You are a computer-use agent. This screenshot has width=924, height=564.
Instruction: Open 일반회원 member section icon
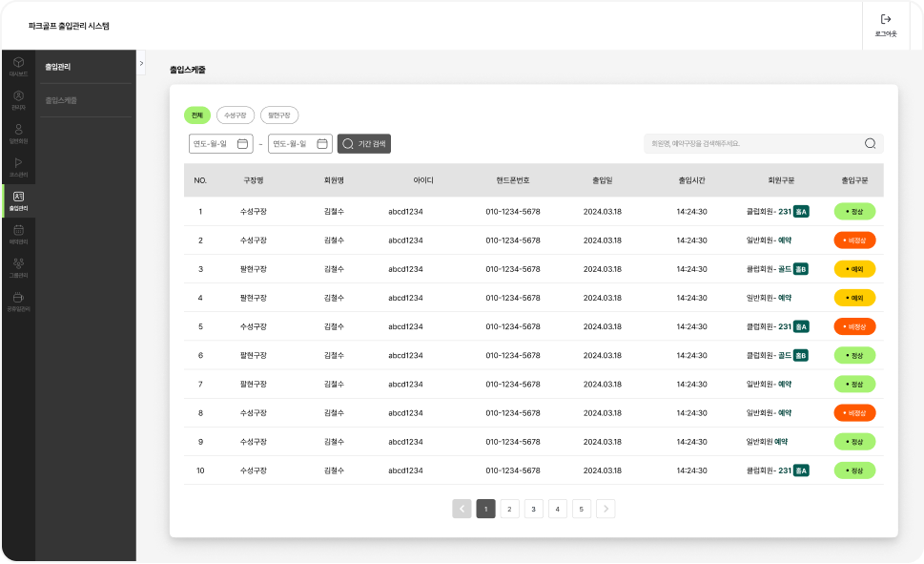[18, 132]
